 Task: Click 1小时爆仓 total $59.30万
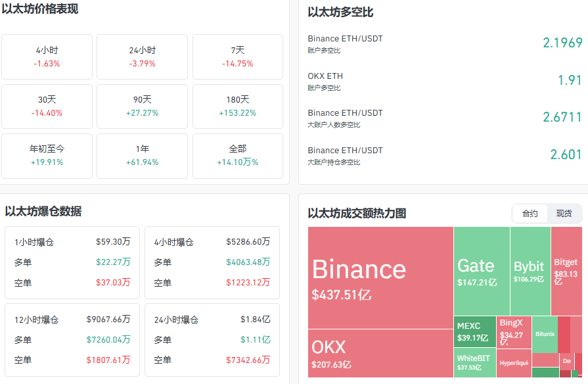(113, 242)
